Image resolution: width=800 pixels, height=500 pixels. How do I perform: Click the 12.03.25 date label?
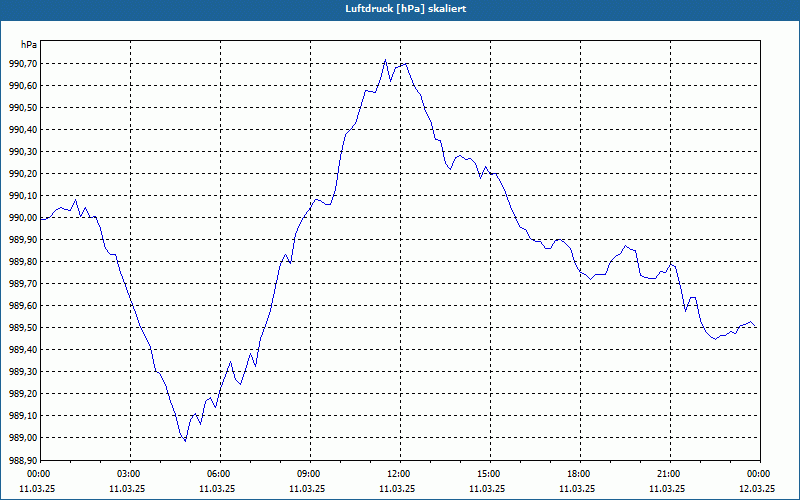click(757, 488)
